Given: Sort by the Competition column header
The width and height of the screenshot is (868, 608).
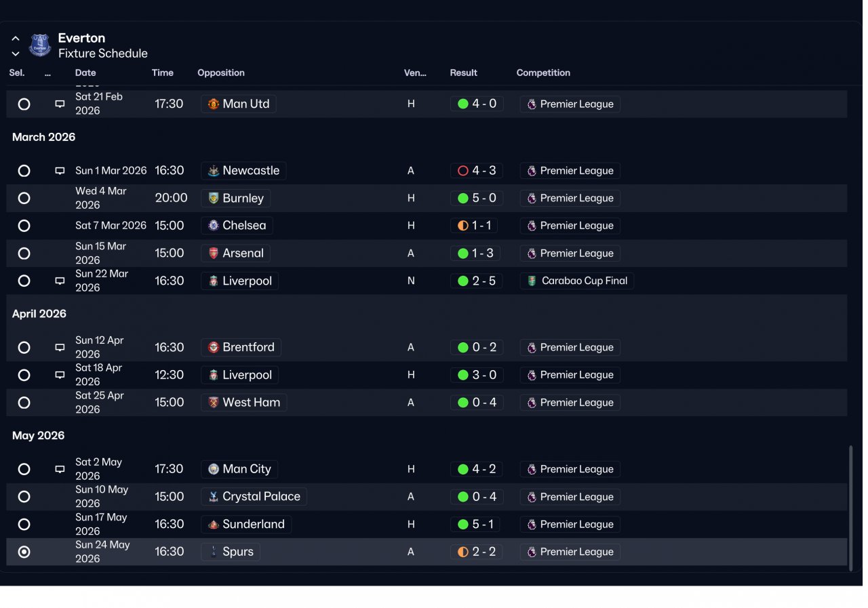Looking at the screenshot, I should (x=543, y=73).
